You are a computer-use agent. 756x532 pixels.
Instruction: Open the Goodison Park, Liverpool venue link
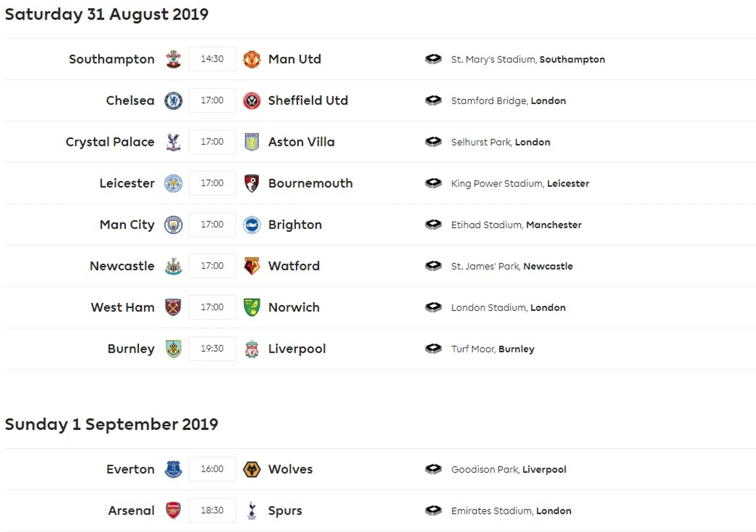pos(508,470)
